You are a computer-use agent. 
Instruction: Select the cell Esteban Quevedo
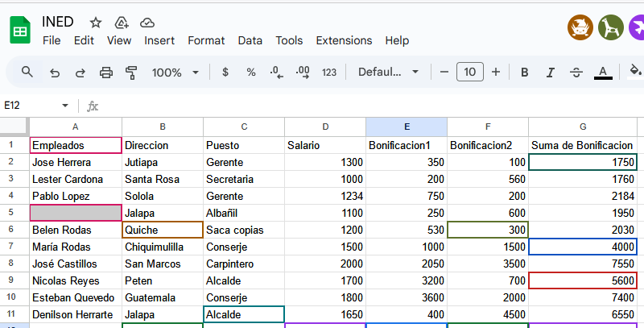click(76, 297)
